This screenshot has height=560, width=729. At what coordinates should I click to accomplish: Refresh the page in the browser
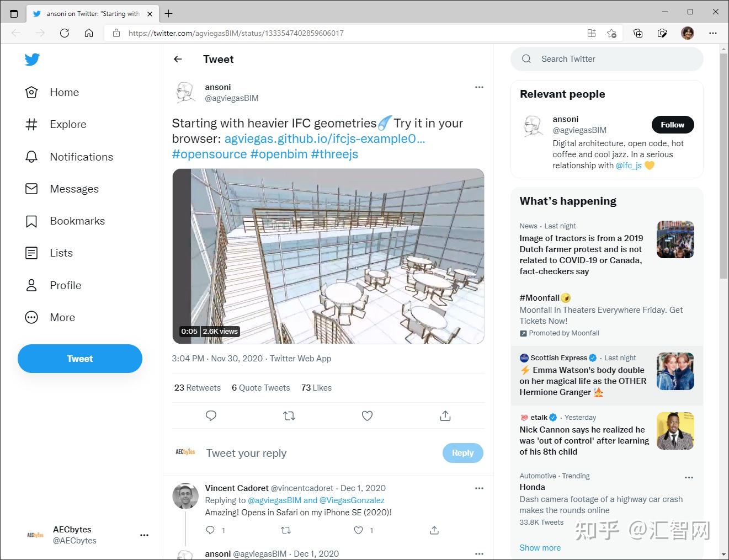tap(65, 33)
